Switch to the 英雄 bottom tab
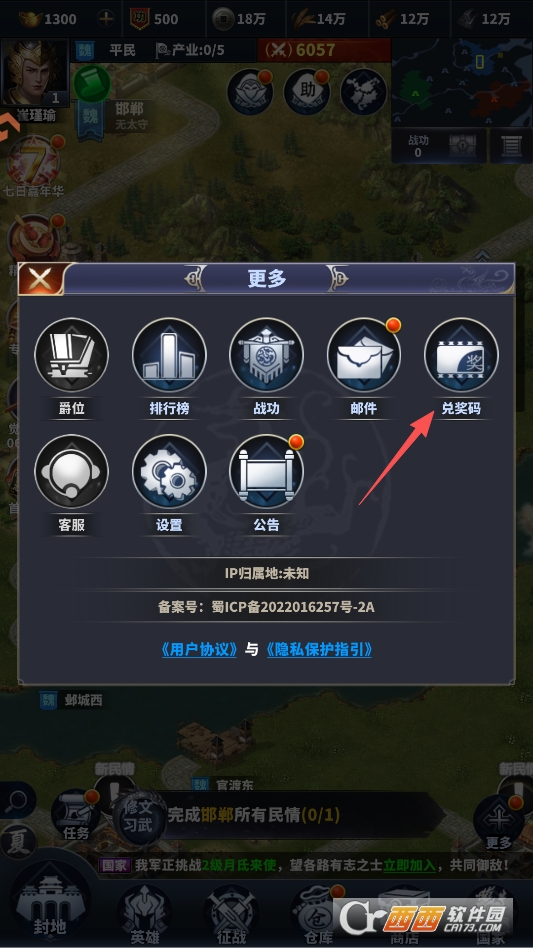The image size is (533, 948). pos(145,915)
